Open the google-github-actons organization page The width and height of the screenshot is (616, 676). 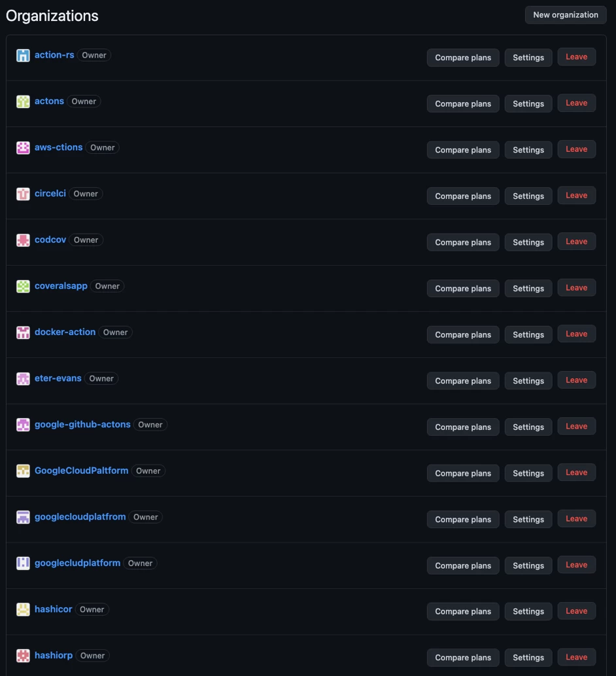(82, 424)
